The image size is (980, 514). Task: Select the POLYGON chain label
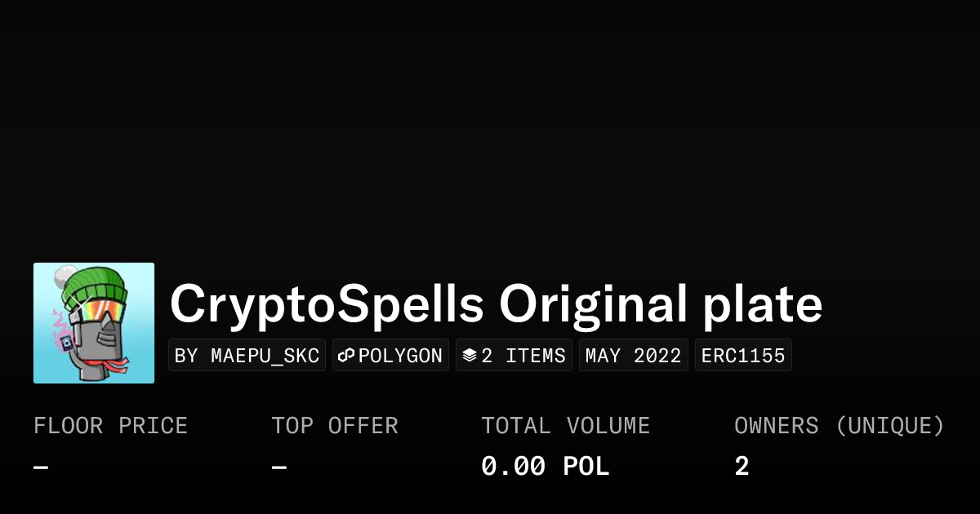(x=400, y=356)
